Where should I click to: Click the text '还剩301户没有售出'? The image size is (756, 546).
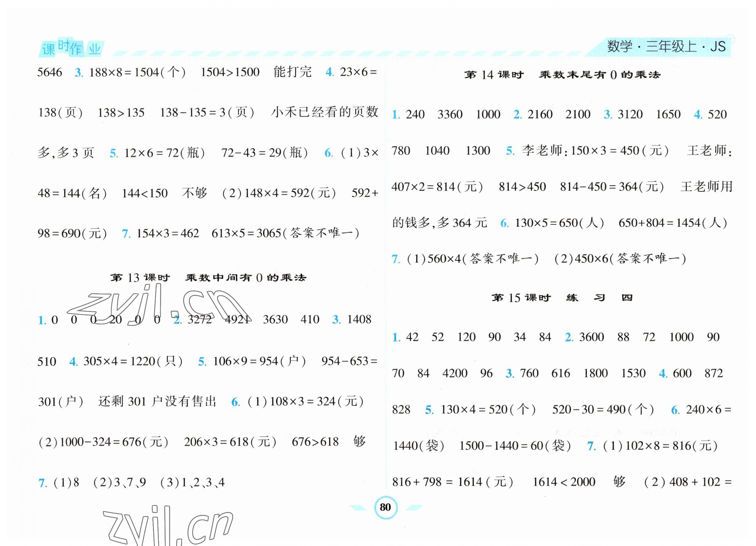[157, 402]
